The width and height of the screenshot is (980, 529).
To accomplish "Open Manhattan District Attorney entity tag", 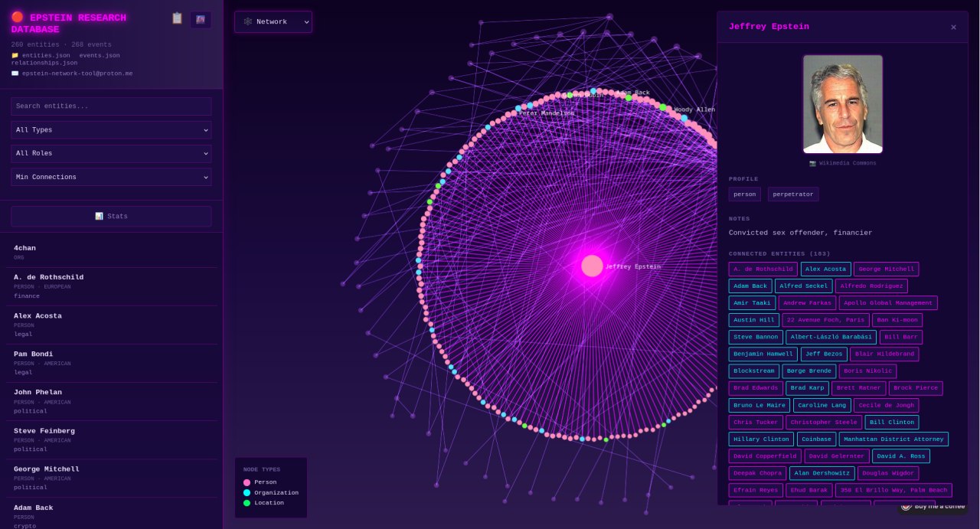I will [893, 439].
